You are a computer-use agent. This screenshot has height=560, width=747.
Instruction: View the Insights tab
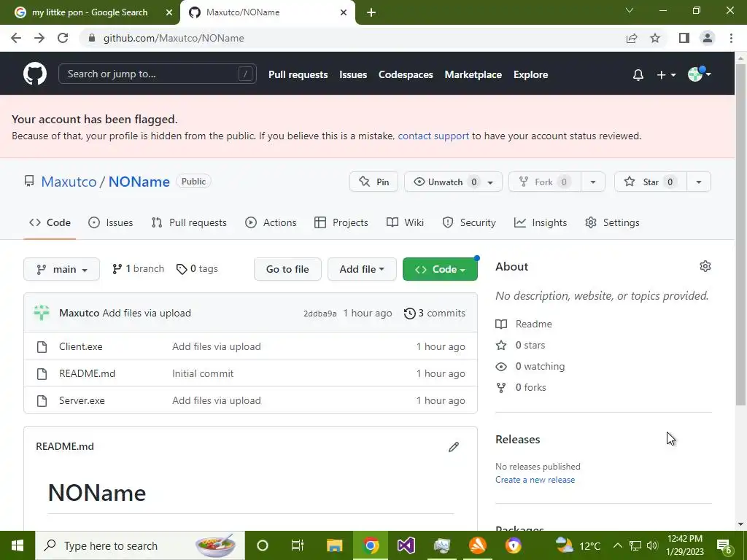(541, 222)
